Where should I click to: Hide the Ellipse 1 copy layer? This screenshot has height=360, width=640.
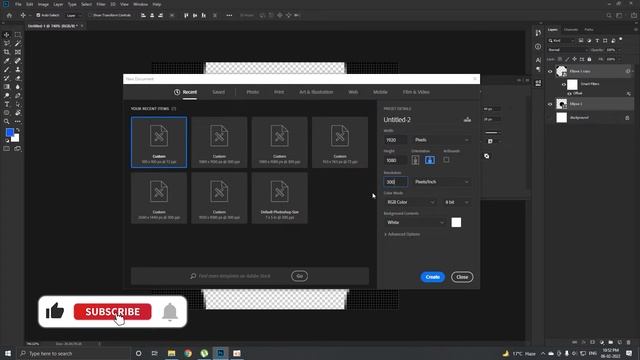(550, 71)
